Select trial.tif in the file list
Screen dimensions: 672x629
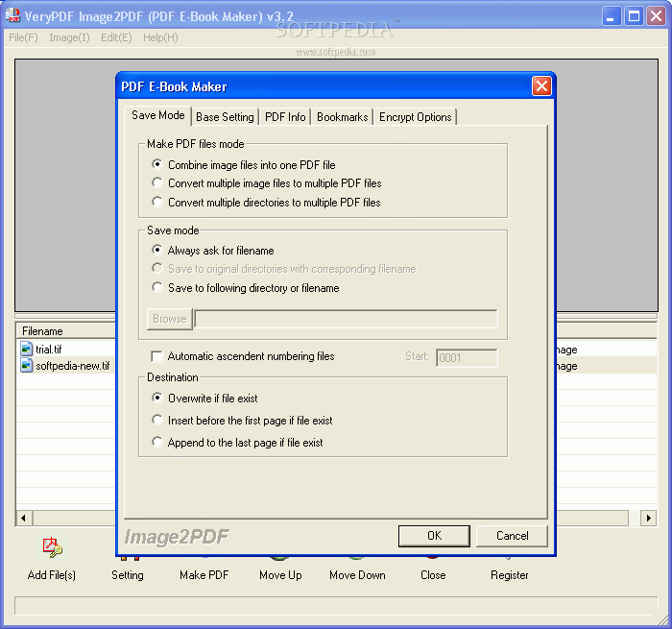coord(48,350)
